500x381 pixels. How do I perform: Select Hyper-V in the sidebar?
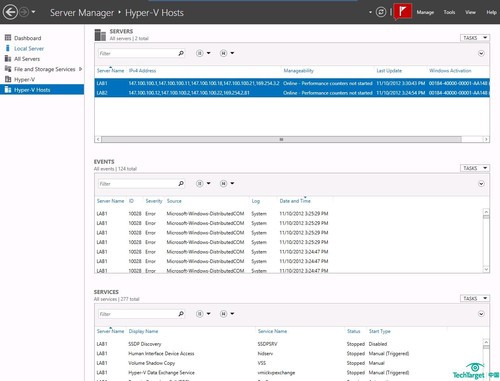coord(24,79)
